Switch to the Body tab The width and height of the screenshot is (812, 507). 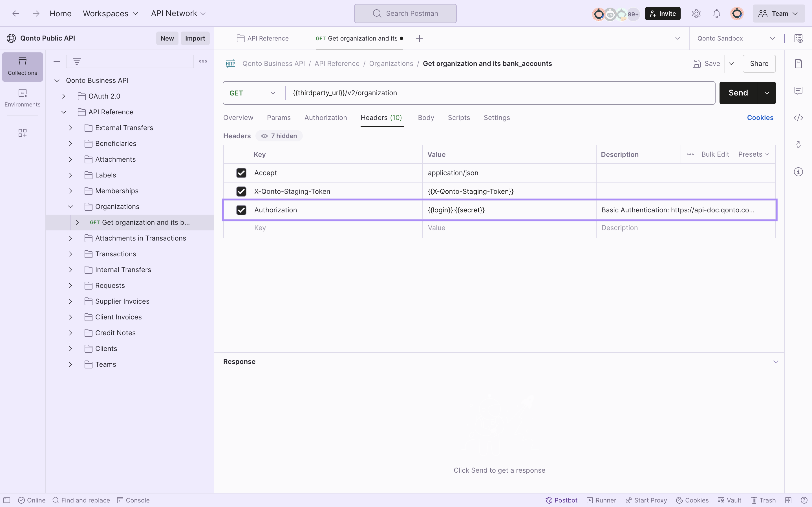425,117
